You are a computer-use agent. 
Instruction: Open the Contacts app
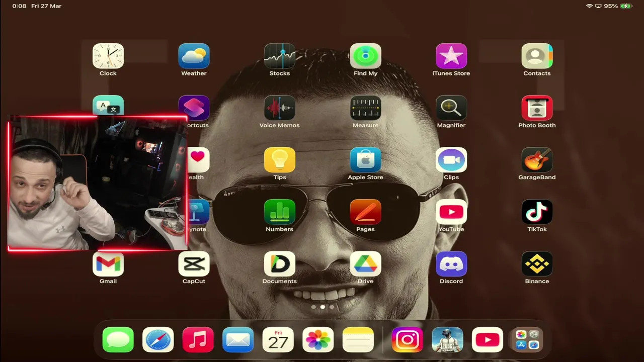coord(537,56)
